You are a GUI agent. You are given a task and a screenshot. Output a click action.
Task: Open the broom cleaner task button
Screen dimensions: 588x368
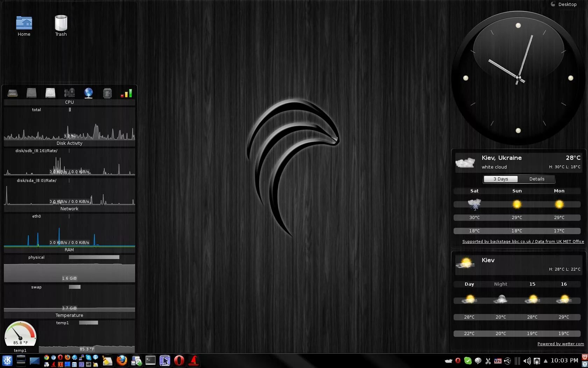click(x=107, y=361)
